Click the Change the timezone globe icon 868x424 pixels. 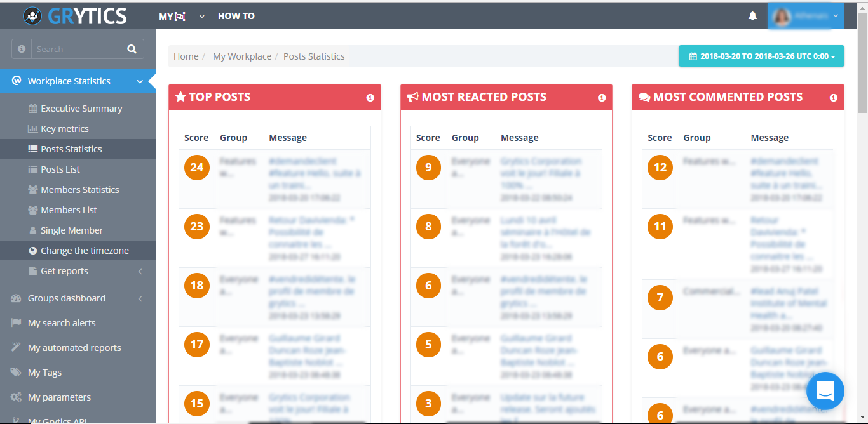tap(33, 251)
